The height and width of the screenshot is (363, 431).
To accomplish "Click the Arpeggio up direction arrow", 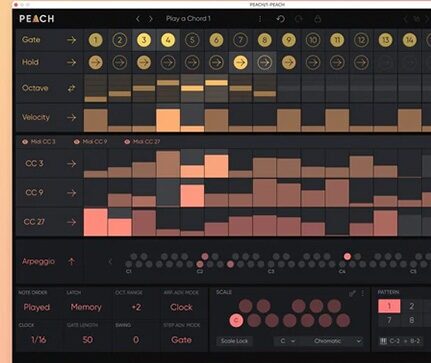I will pyautogui.click(x=71, y=261).
